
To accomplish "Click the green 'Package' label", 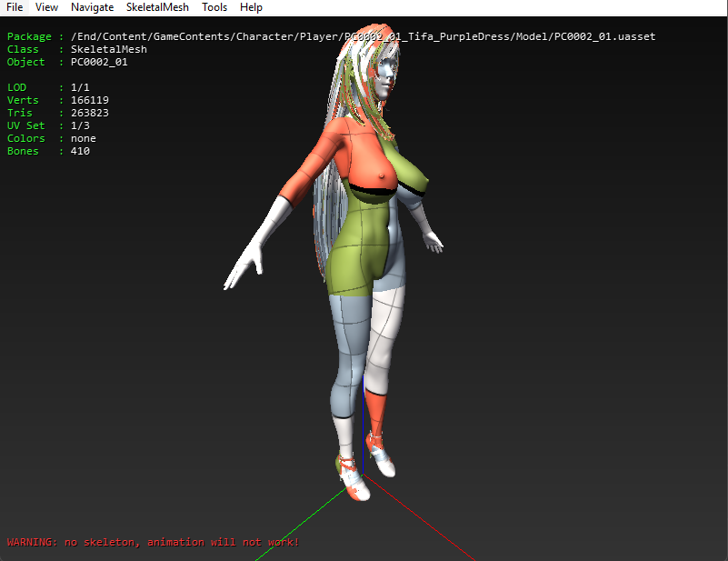I will (29, 36).
